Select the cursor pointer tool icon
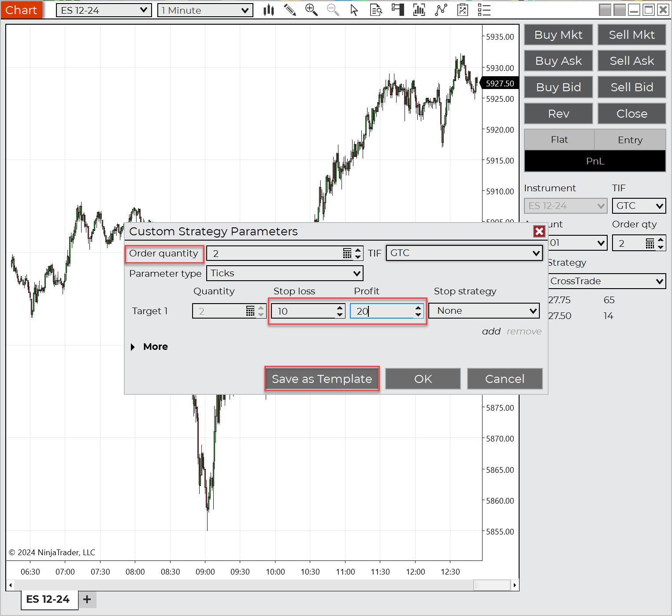The height and width of the screenshot is (616, 672). (354, 10)
